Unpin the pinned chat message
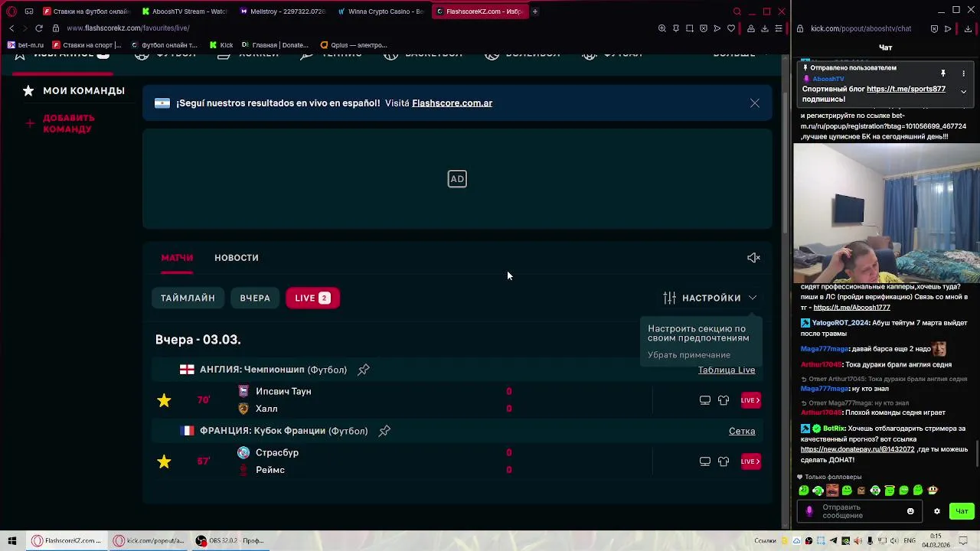Image resolution: width=980 pixels, height=551 pixels. [943, 73]
